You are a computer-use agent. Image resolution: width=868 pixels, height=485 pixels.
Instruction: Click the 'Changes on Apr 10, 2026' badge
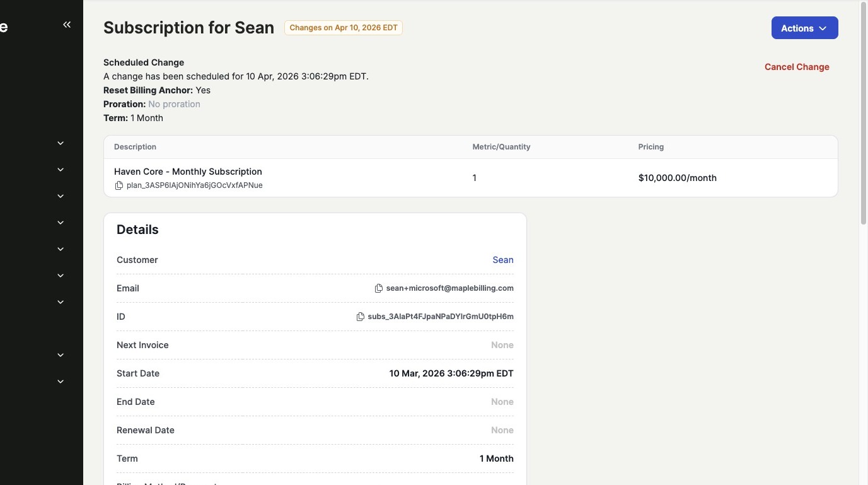[x=343, y=28]
